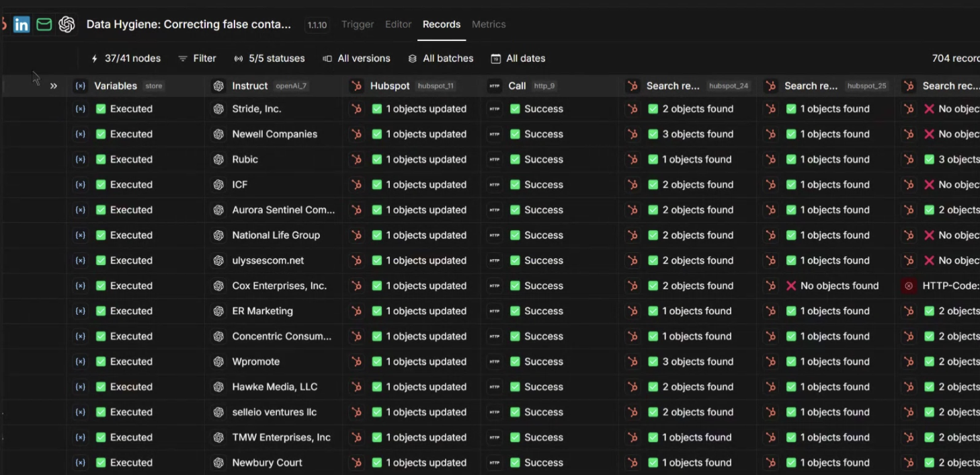Image resolution: width=980 pixels, height=475 pixels.
Task: Click the ulyssescom.net cell
Action: pyautogui.click(x=274, y=260)
